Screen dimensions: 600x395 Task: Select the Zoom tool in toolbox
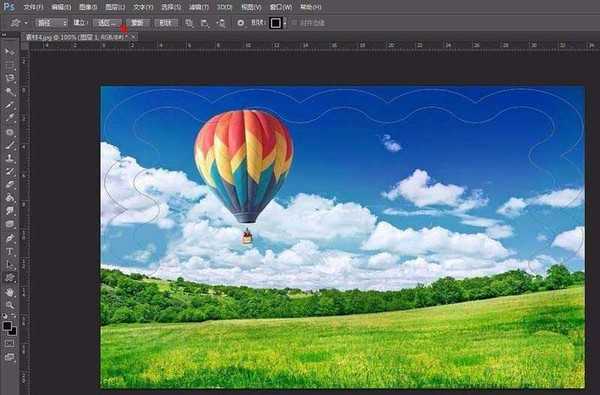[10, 305]
